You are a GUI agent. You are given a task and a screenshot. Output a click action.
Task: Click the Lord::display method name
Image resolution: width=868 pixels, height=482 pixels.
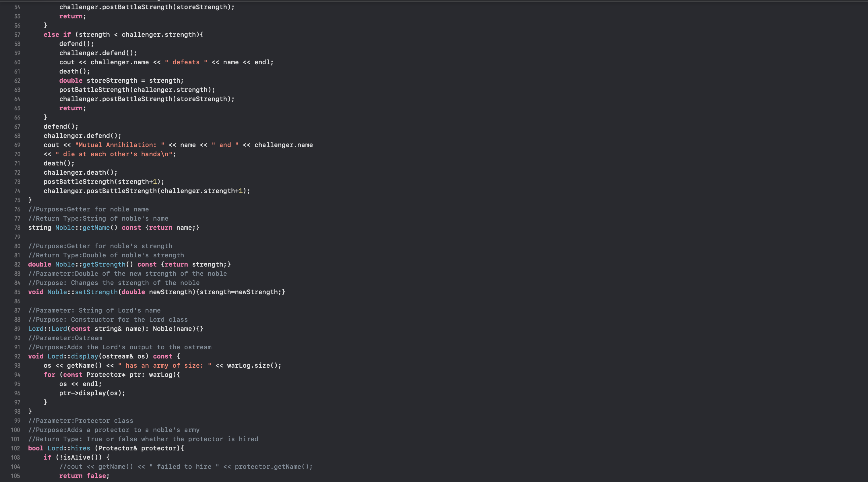pyautogui.click(x=84, y=356)
